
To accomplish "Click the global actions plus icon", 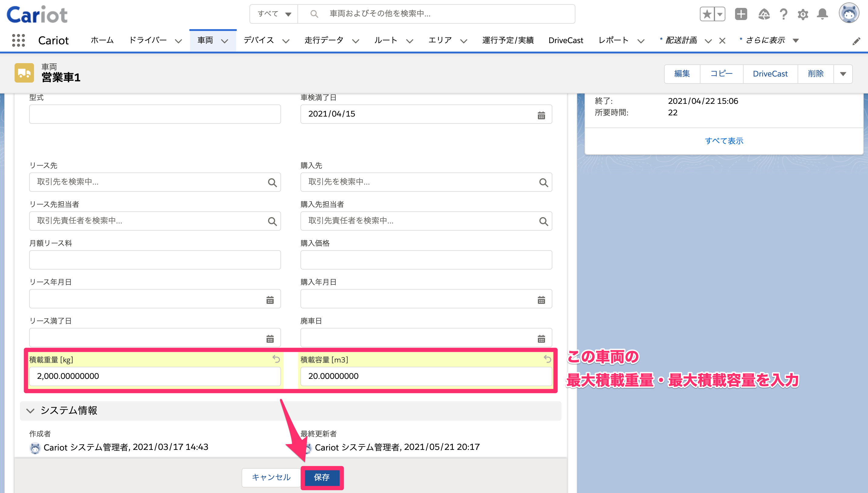I will (x=741, y=14).
